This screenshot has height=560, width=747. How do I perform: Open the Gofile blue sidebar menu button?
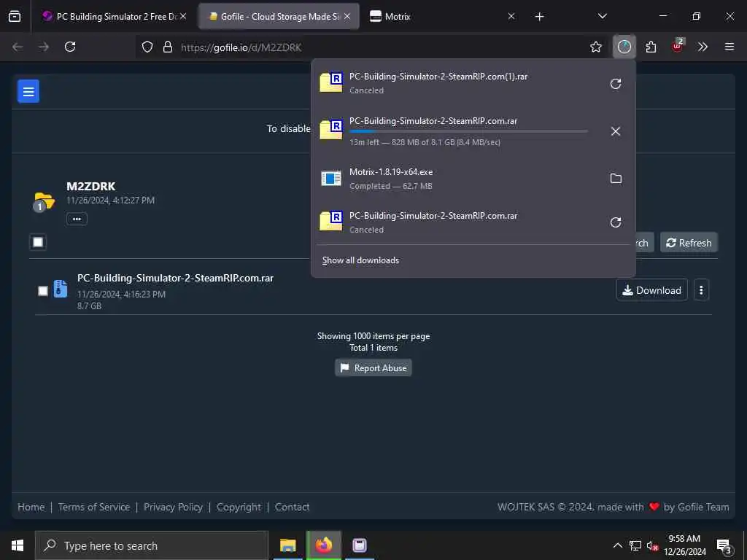tap(28, 91)
